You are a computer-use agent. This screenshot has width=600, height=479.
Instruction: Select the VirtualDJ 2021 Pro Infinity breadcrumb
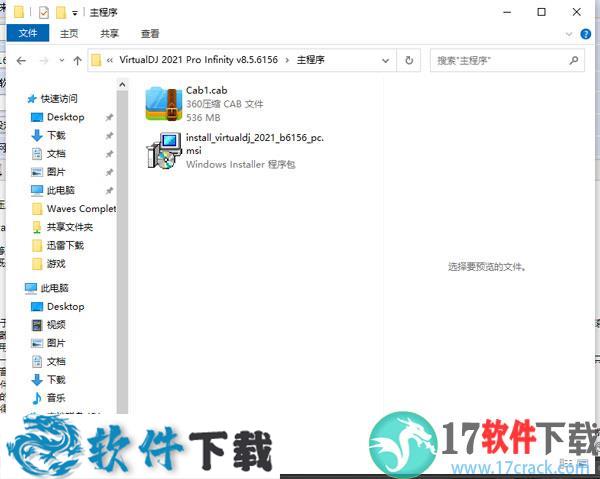coord(198,60)
